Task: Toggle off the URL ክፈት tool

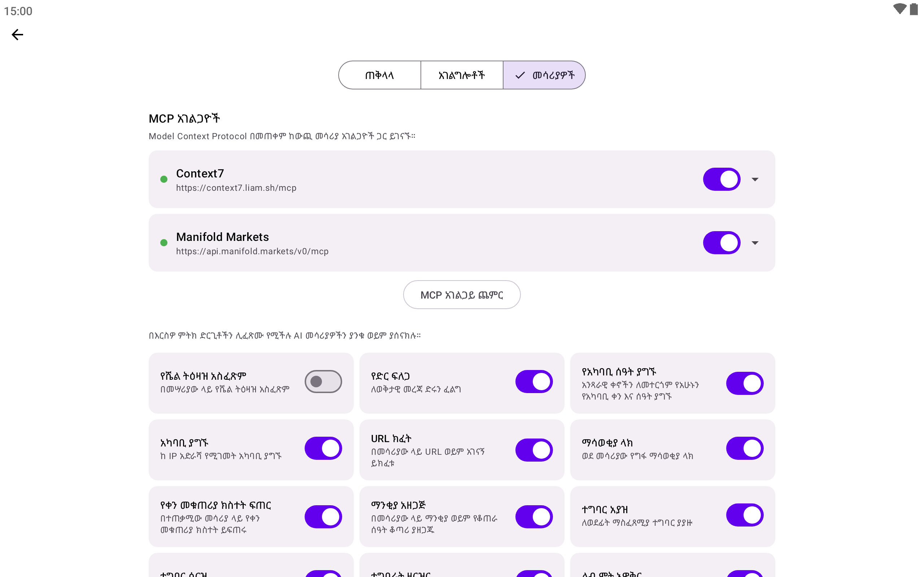Action: pos(534,450)
